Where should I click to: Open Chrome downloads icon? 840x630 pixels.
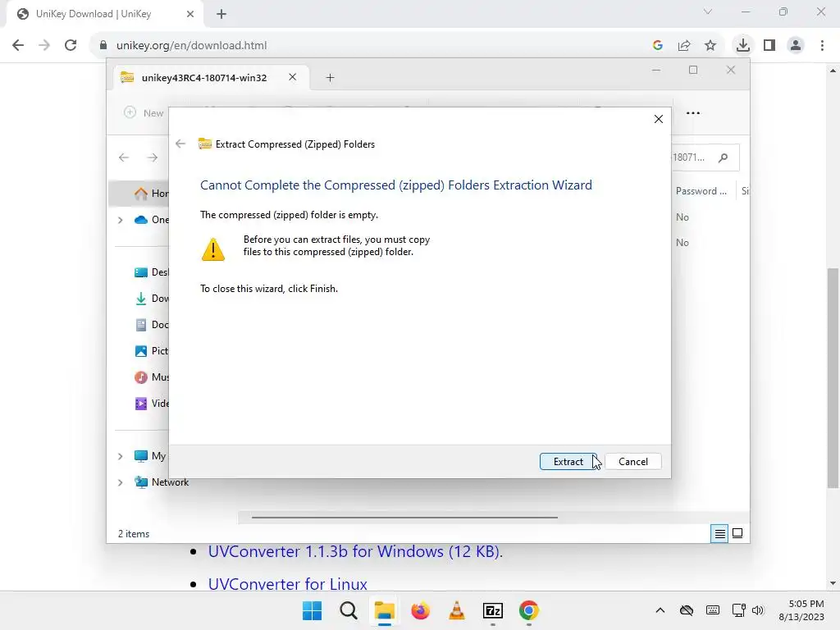(x=743, y=45)
